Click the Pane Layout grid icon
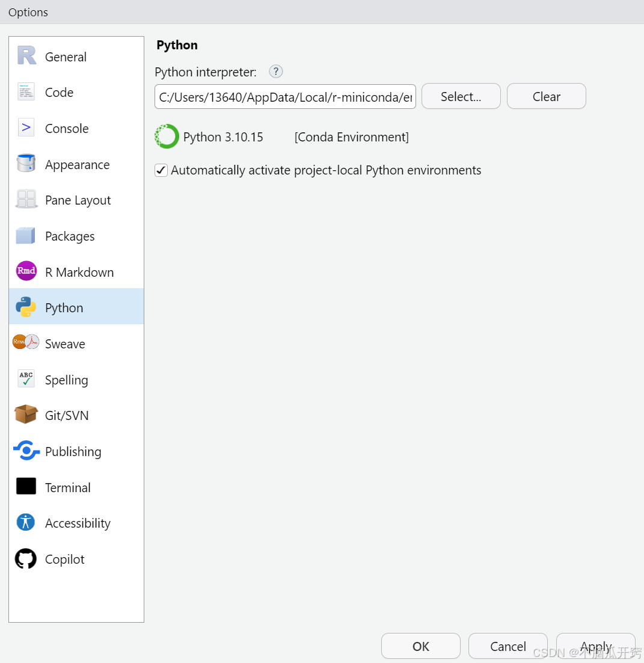This screenshot has height=663, width=644. [26, 199]
